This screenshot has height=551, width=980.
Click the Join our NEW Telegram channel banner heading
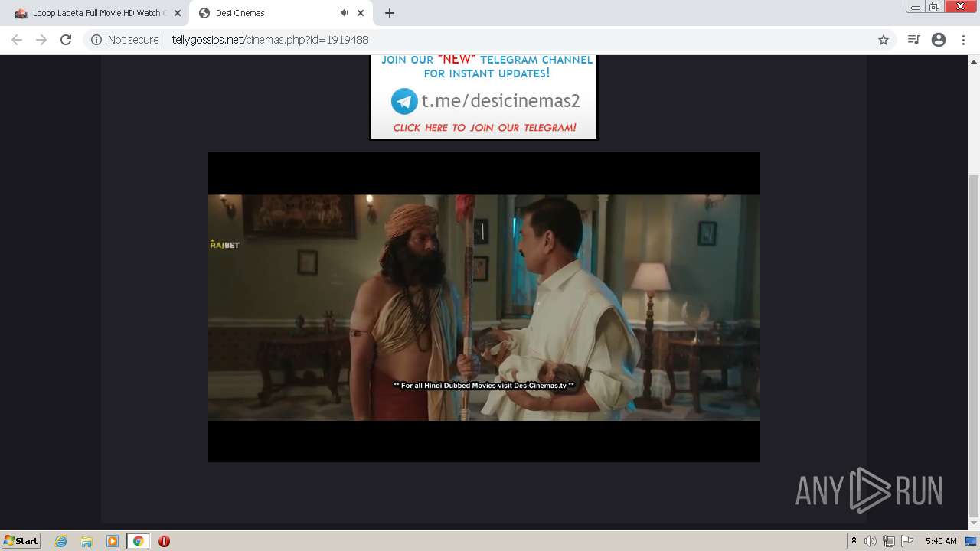point(487,67)
